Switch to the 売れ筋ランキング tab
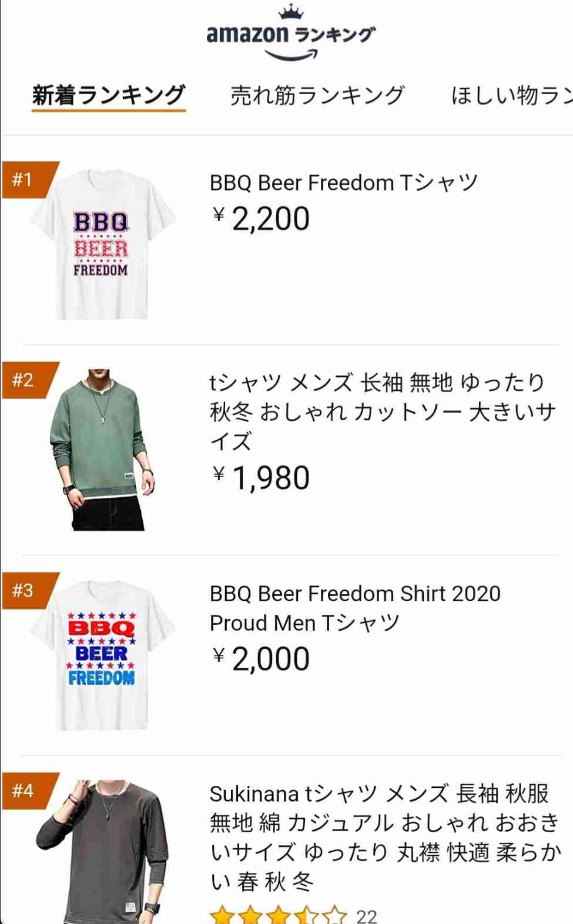This screenshot has height=924, width=573. [317, 95]
